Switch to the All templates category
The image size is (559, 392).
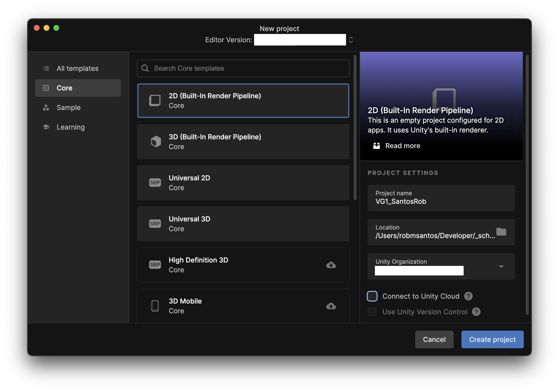point(78,68)
